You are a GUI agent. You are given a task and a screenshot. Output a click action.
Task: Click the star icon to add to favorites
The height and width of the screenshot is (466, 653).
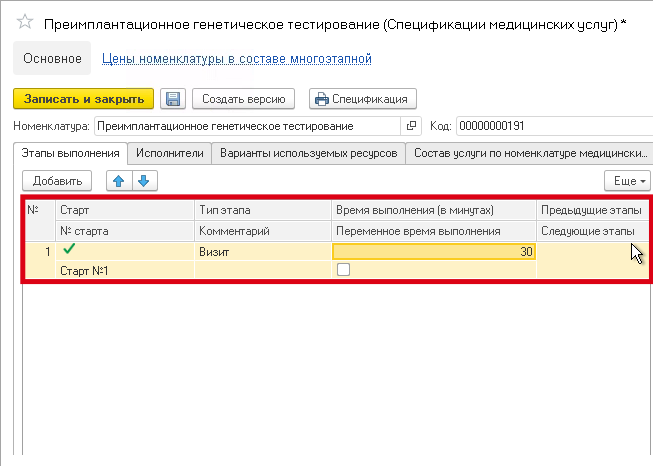pyautogui.click(x=25, y=23)
